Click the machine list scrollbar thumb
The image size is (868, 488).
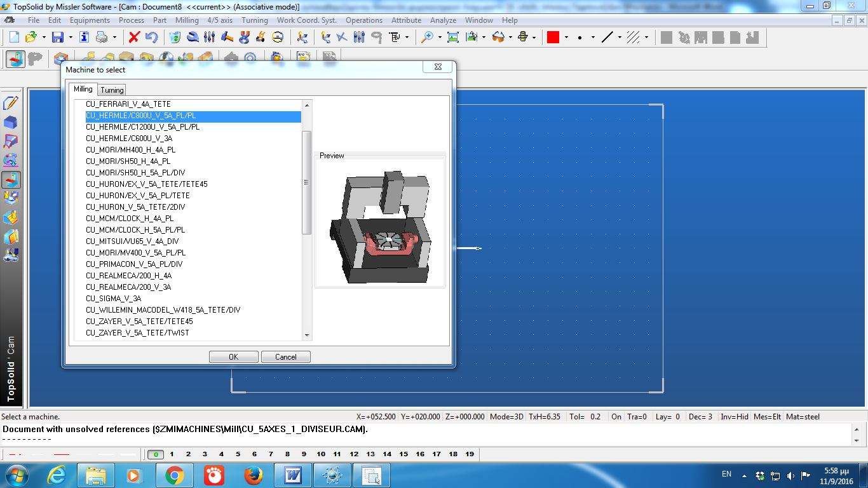[x=307, y=182]
